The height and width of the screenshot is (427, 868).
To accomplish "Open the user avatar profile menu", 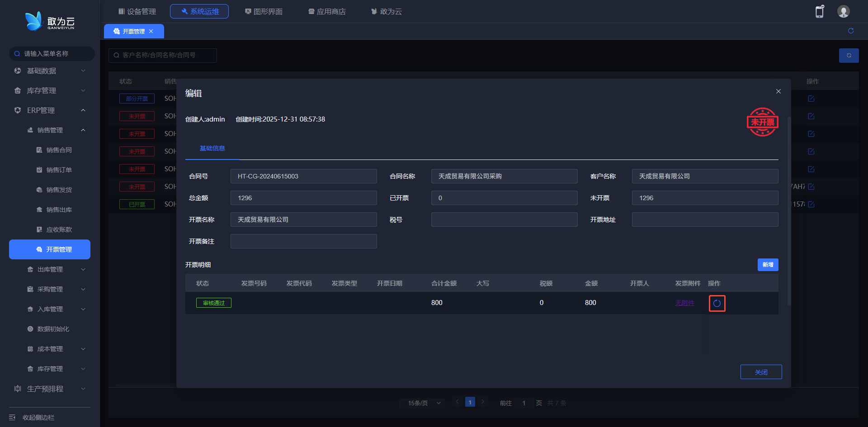I will click(x=843, y=12).
